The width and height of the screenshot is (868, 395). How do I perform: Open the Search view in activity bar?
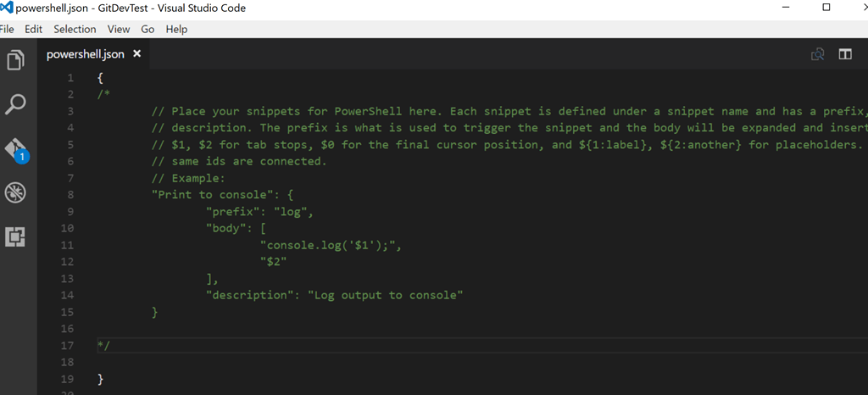pos(15,104)
